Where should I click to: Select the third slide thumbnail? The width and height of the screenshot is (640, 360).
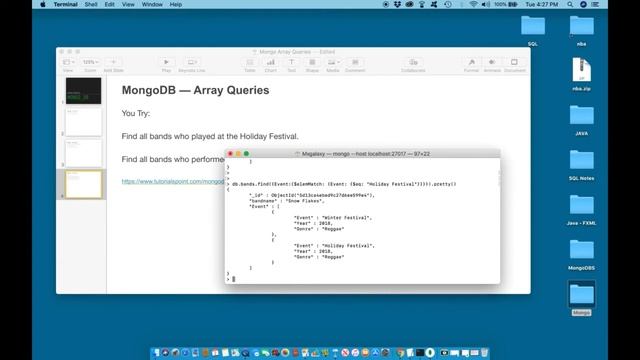(x=83, y=153)
